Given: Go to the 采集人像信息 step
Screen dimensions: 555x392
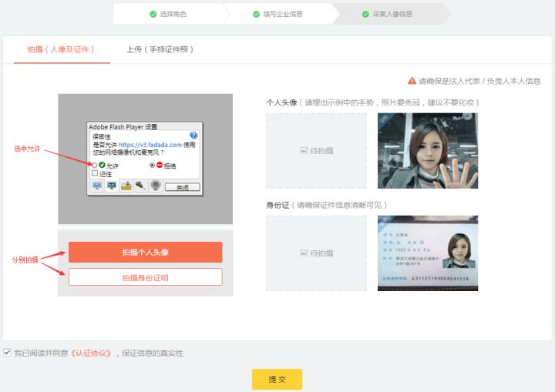Looking at the screenshot, I should point(389,14).
